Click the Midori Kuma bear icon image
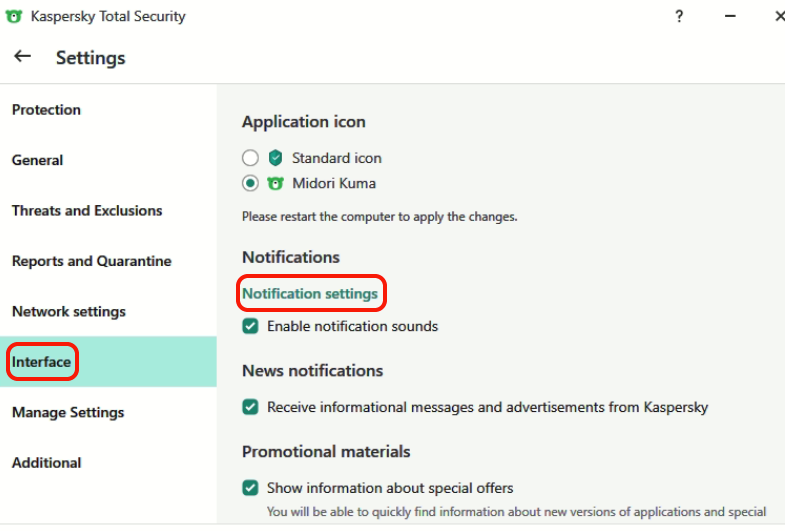This screenshot has width=785, height=531. (276, 183)
